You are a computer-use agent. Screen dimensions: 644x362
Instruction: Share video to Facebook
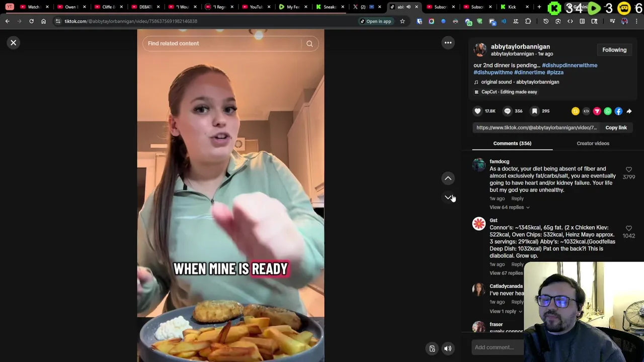tap(618, 111)
